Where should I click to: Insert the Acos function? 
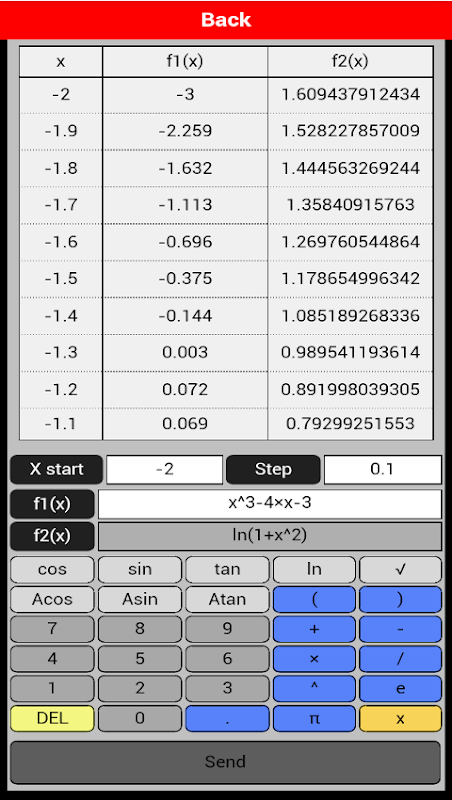click(52, 599)
